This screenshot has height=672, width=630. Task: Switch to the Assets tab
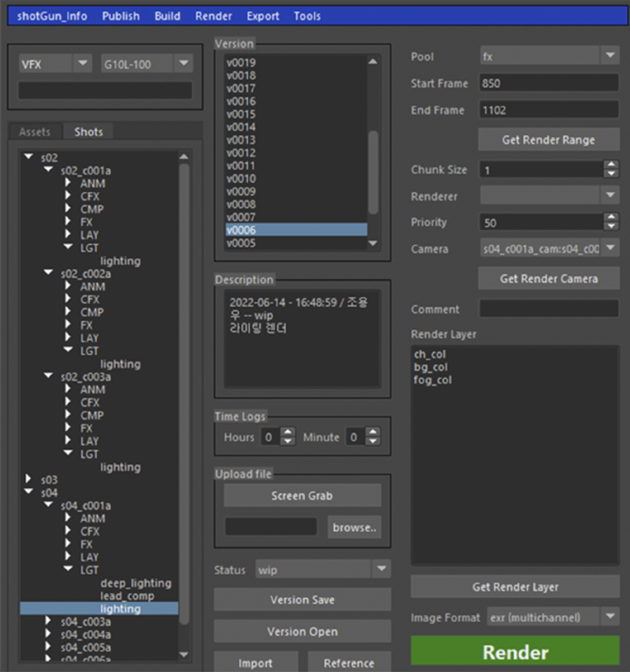pyautogui.click(x=35, y=132)
